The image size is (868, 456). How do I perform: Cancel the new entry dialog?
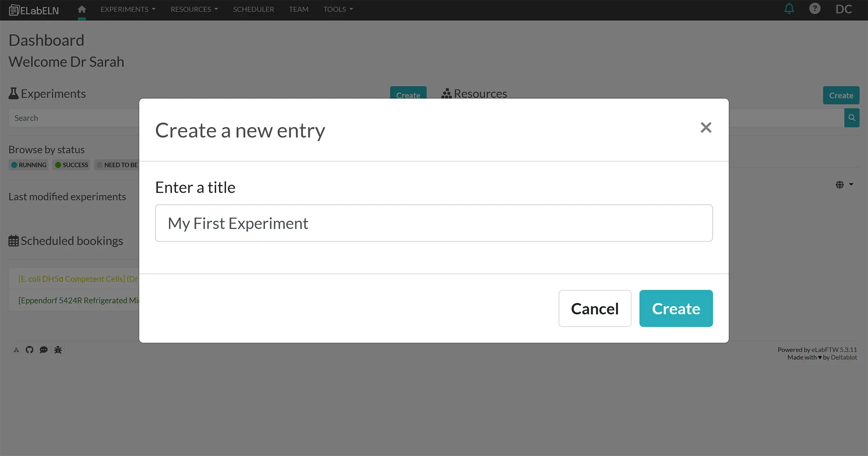click(595, 308)
